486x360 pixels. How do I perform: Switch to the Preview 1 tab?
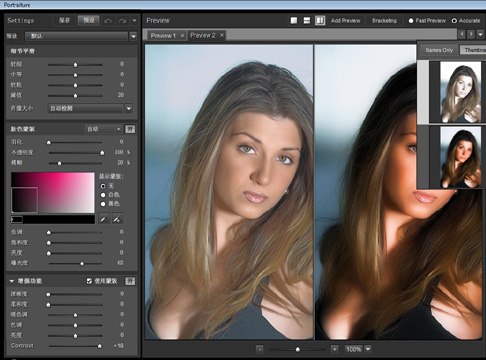163,35
